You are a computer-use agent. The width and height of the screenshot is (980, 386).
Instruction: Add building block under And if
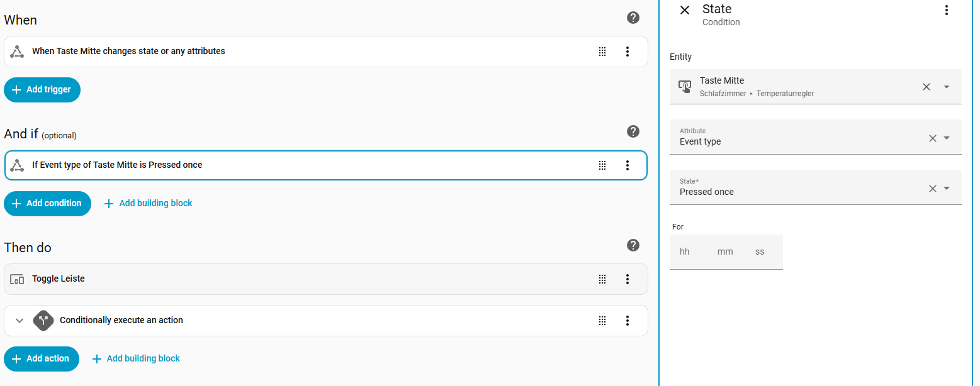click(x=149, y=204)
